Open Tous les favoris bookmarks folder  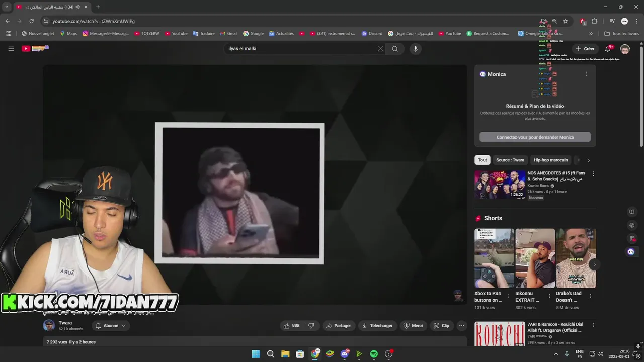tap(621, 34)
